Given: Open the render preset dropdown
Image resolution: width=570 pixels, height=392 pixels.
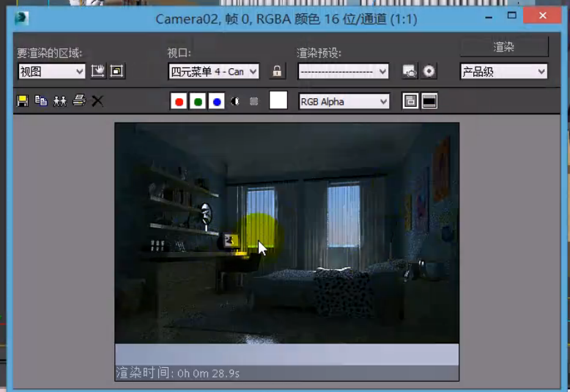Looking at the screenshot, I should (x=343, y=71).
